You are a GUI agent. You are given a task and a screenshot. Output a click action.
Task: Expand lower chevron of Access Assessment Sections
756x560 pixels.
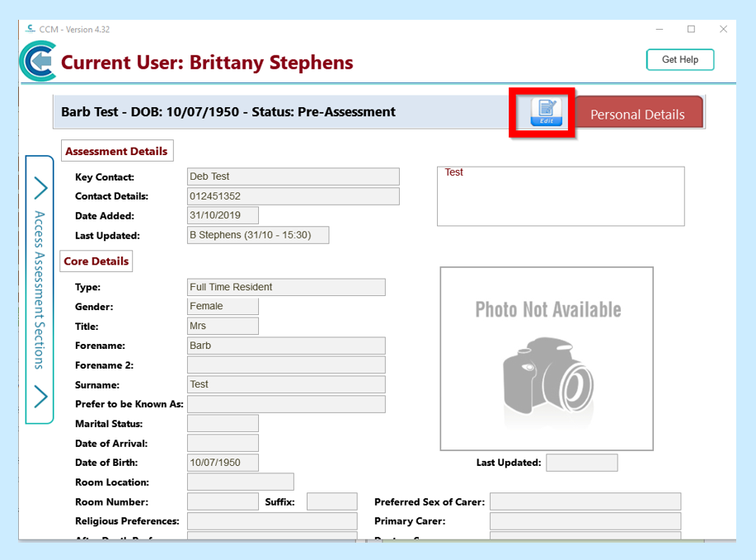(x=40, y=397)
